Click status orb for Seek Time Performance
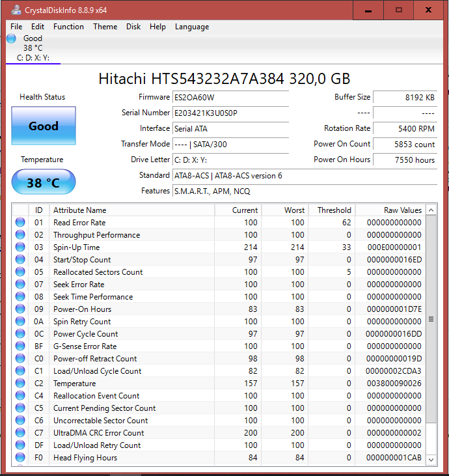The height and width of the screenshot is (476, 449). tap(20, 296)
